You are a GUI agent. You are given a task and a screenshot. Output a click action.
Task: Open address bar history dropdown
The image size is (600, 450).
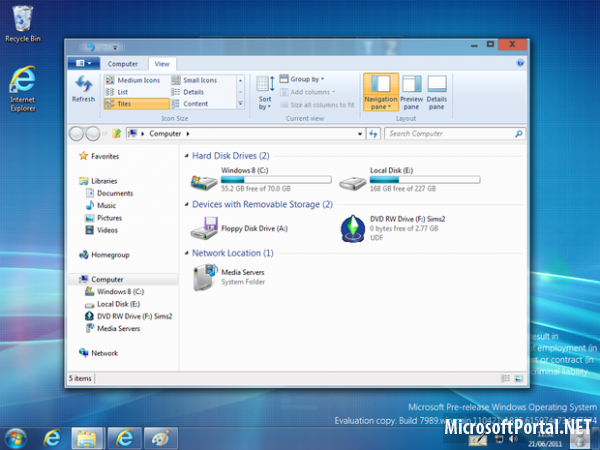click(x=360, y=134)
